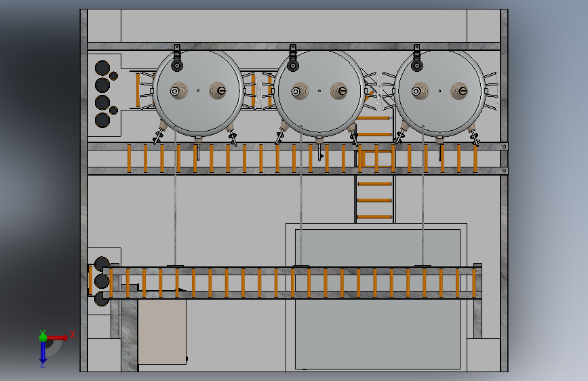Select the right cone nozzle on the right tank

pyautogui.click(x=459, y=91)
